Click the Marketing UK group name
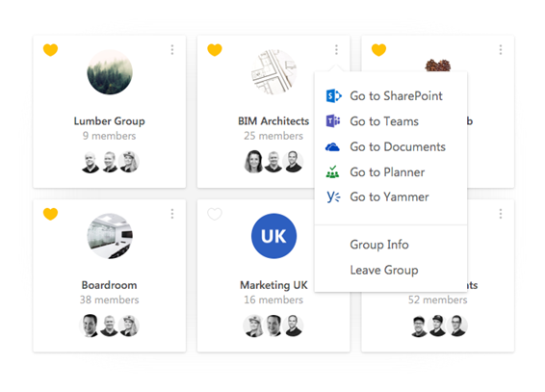545x392 pixels. pos(273,285)
